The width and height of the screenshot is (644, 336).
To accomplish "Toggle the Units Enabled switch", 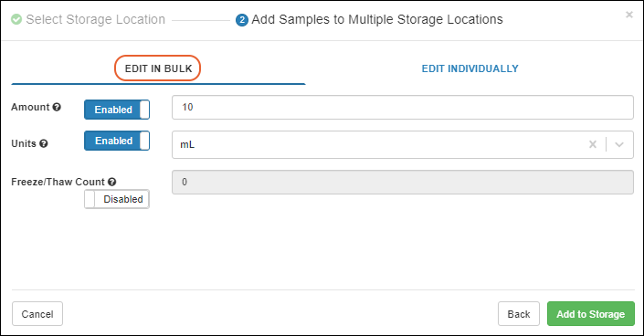I will 117,141.
